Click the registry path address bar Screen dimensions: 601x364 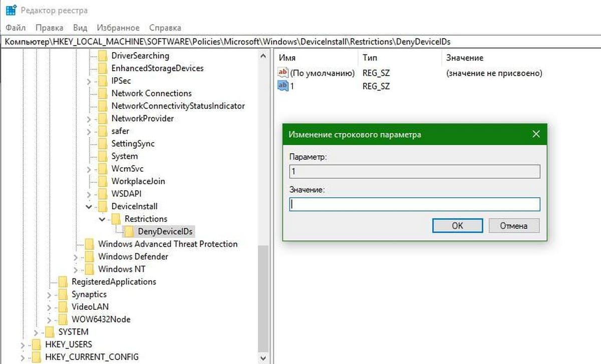point(300,42)
